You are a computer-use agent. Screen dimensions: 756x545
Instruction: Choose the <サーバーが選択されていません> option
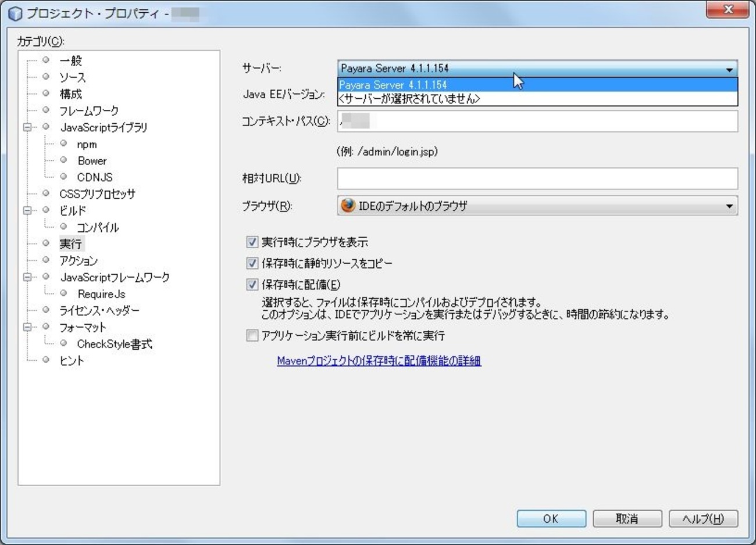coord(537,99)
